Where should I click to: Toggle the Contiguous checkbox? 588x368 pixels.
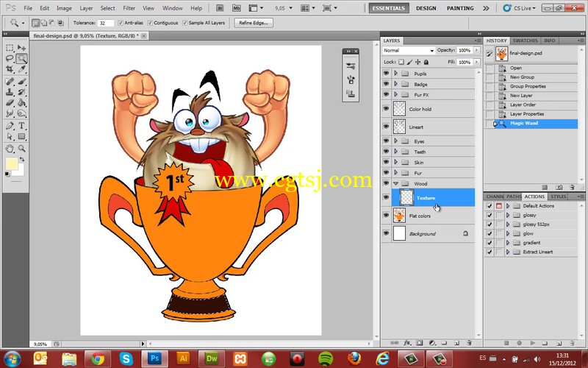tap(150, 23)
